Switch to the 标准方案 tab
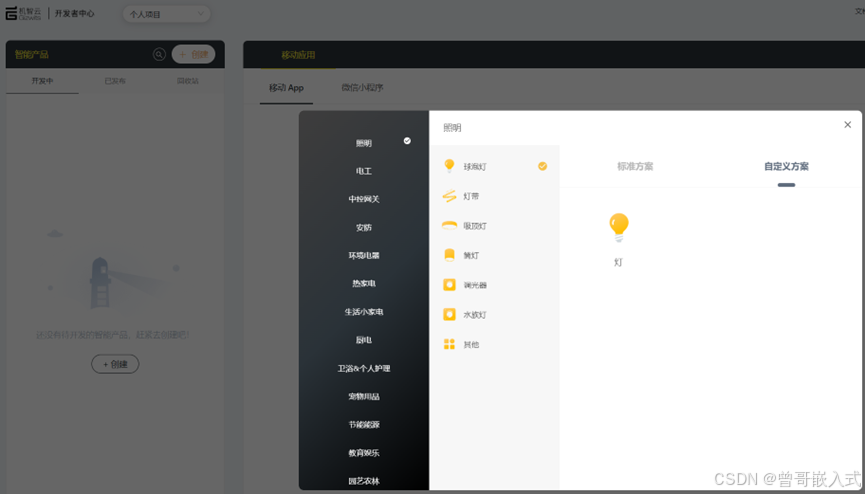 pyautogui.click(x=635, y=166)
